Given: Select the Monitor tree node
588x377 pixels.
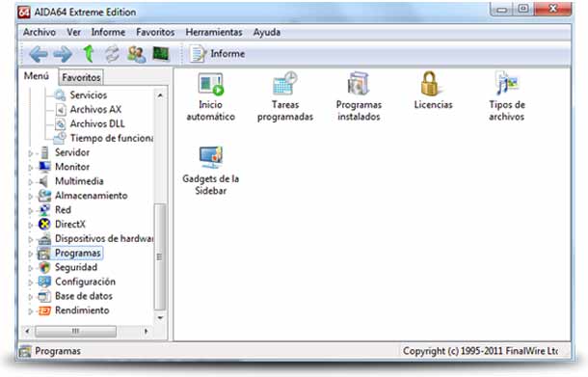Looking at the screenshot, I should [x=71, y=167].
